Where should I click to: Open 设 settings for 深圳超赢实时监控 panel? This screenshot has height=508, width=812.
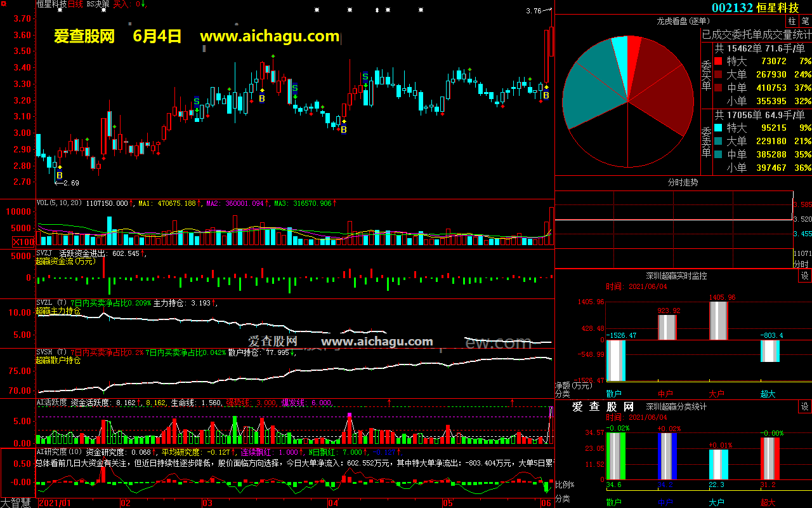click(x=804, y=276)
